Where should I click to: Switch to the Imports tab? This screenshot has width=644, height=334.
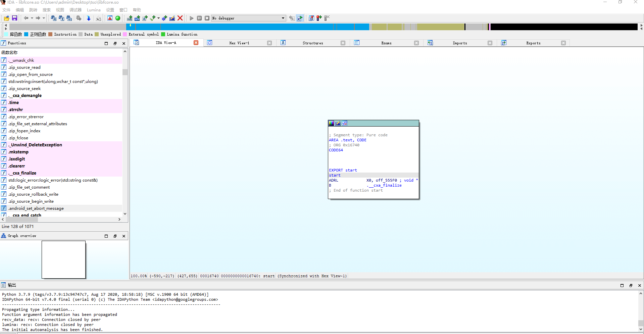point(460,43)
